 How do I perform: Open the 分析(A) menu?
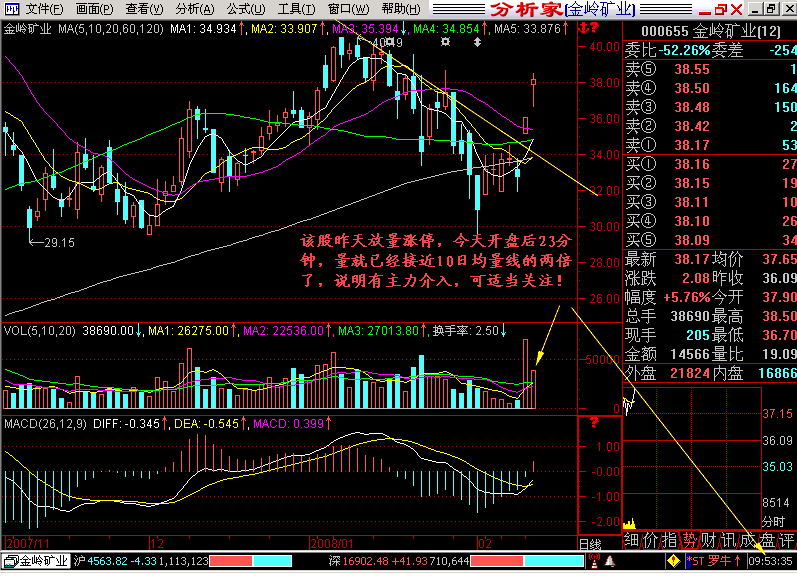(192, 9)
